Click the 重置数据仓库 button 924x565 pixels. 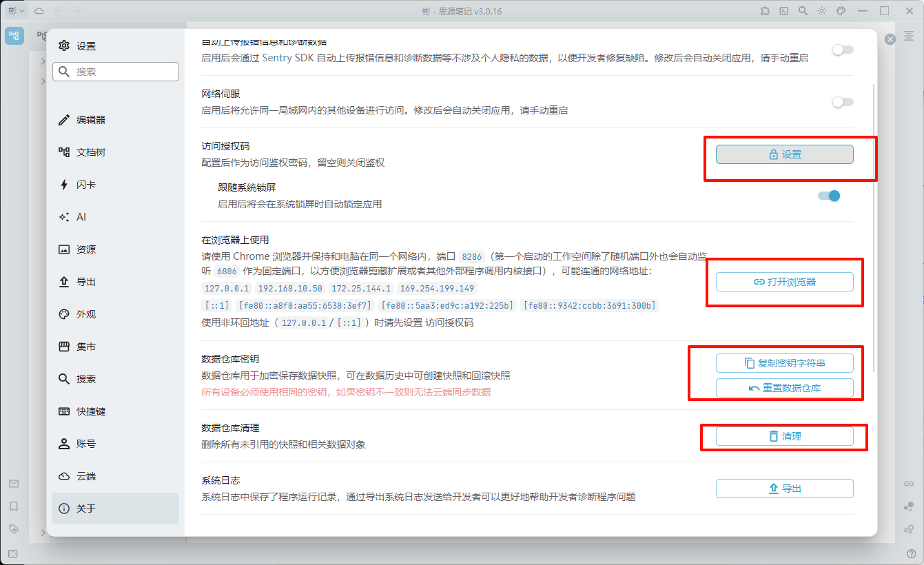[785, 388]
